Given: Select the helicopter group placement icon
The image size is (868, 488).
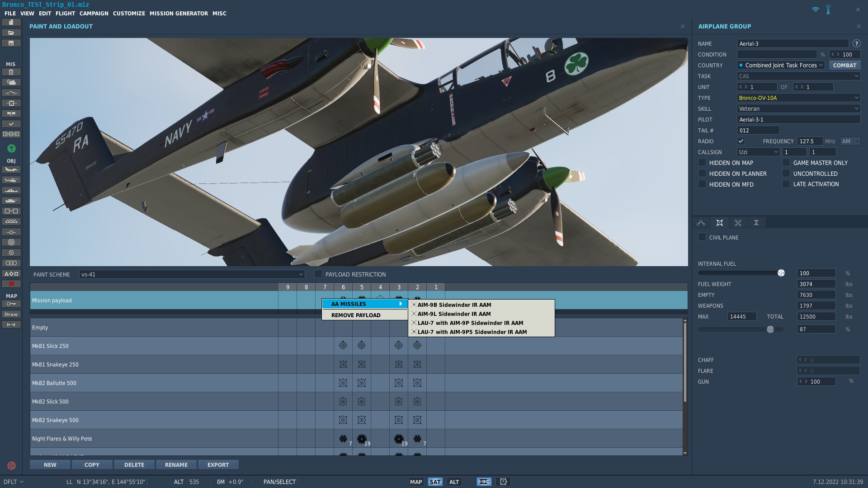Looking at the screenshot, I should pos(11,180).
